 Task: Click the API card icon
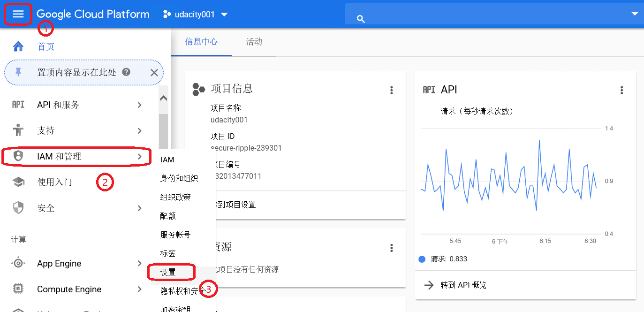click(429, 90)
